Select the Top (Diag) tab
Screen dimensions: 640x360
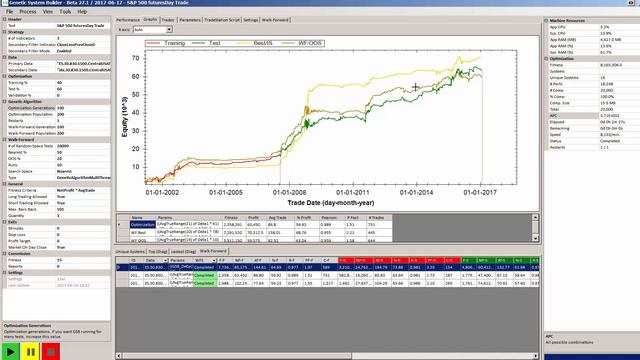click(158, 251)
